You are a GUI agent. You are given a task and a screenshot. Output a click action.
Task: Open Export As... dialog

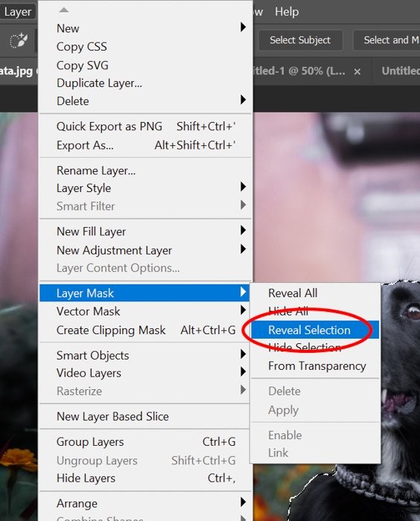(x=144, y=145)
